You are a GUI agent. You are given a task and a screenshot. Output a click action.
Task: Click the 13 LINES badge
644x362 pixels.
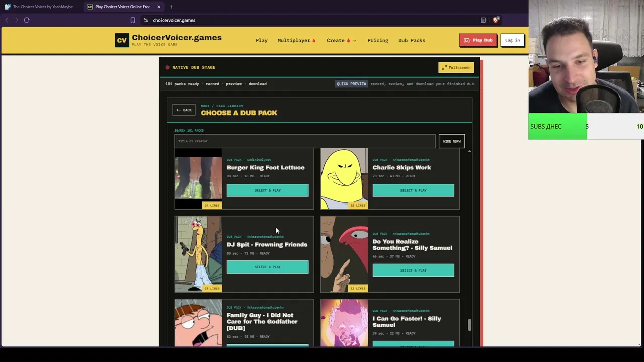pyautogui.click(x=358, y=288)
